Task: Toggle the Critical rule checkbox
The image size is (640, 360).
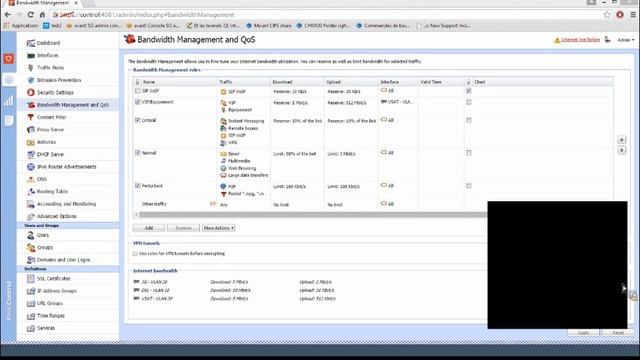Action: (138, 120)
